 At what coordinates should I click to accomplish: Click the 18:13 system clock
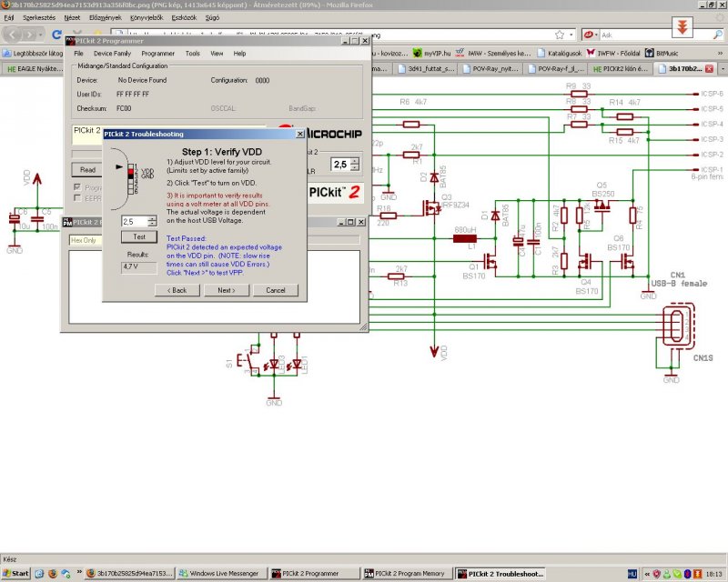pos(713,574)
